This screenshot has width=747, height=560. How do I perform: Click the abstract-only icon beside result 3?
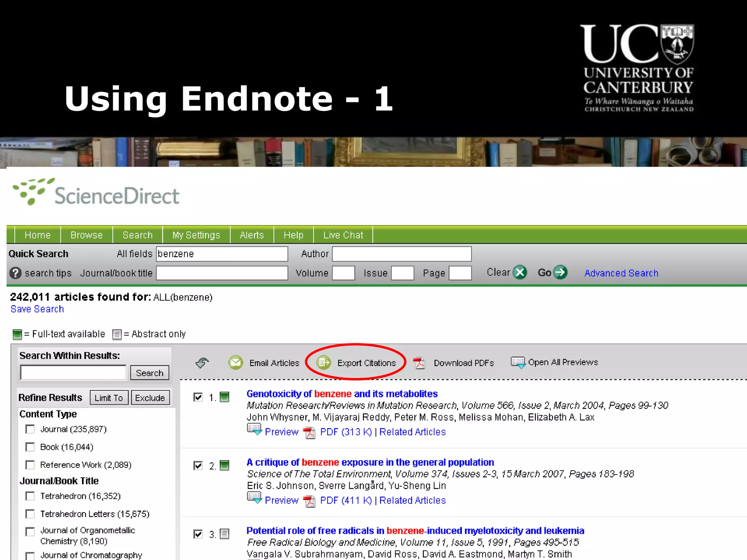pos(224,534)
